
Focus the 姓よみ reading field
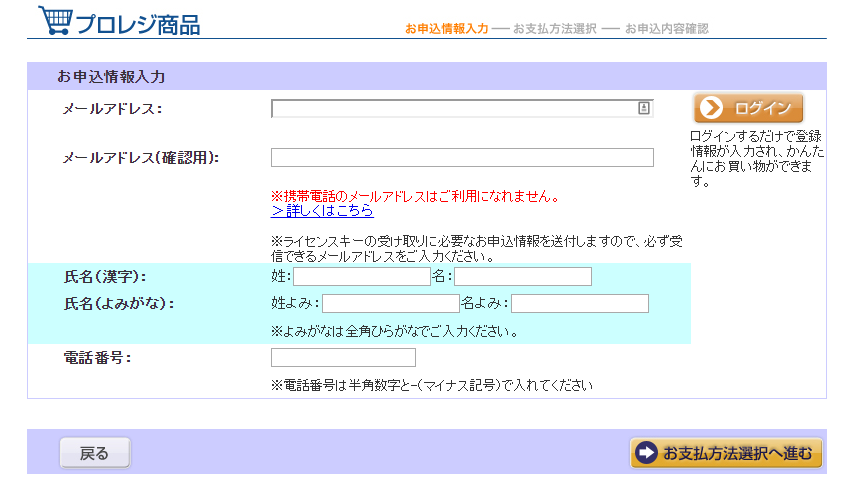391,304
